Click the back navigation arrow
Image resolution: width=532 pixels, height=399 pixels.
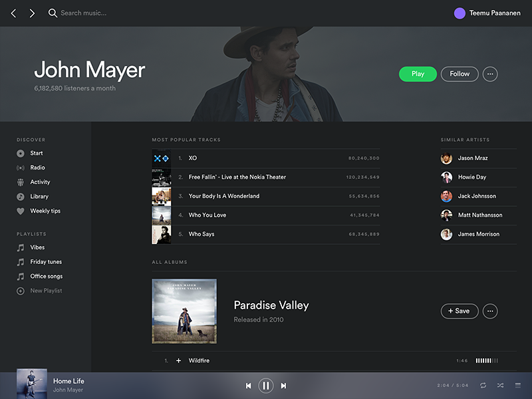(x=13, y=13)
